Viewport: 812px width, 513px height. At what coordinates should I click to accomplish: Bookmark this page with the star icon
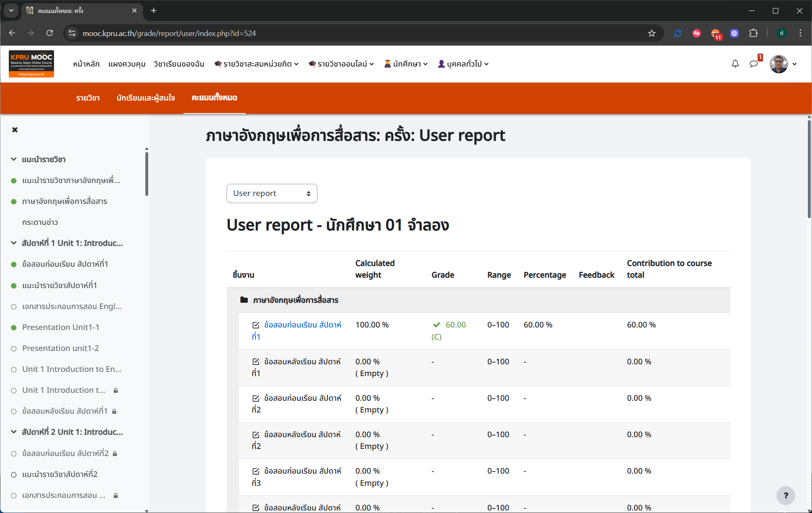(x=652, y=33)
